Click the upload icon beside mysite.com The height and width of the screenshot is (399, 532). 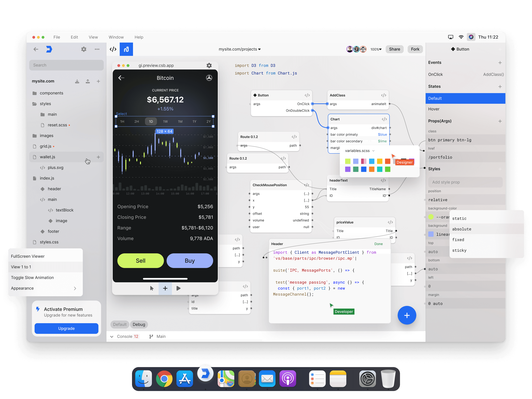pyautogui.click(x=88, y=81)
